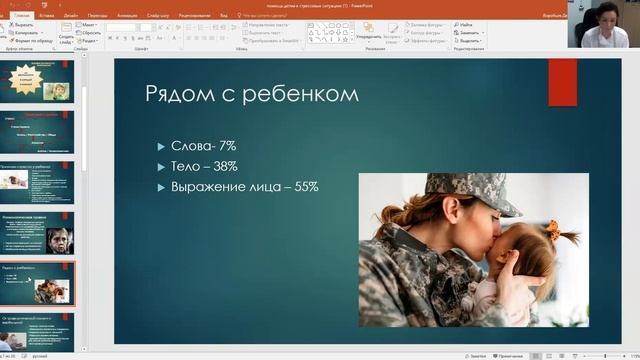This screenshot has height=360, width=640.
Task: Click numbered list icon in Абзац group
Action: click(x=201, y=27)
